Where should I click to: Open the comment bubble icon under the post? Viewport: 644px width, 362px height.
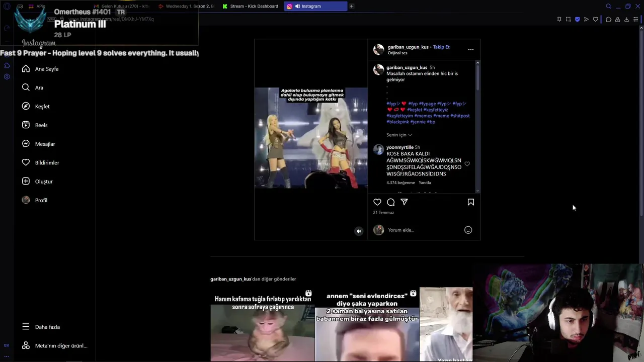391,202
